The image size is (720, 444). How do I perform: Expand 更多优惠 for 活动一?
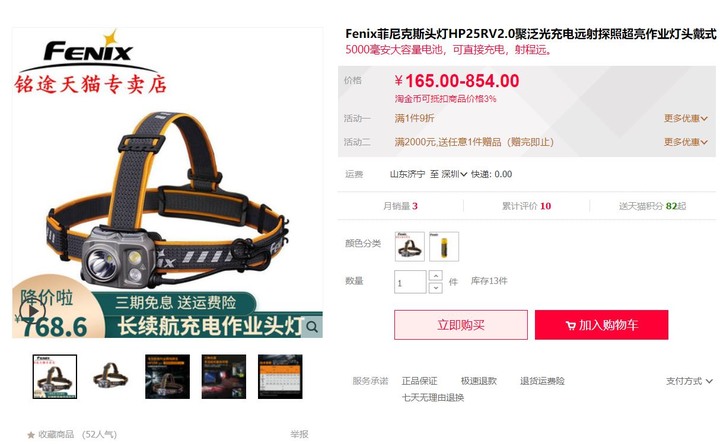(x=686, y=118)
